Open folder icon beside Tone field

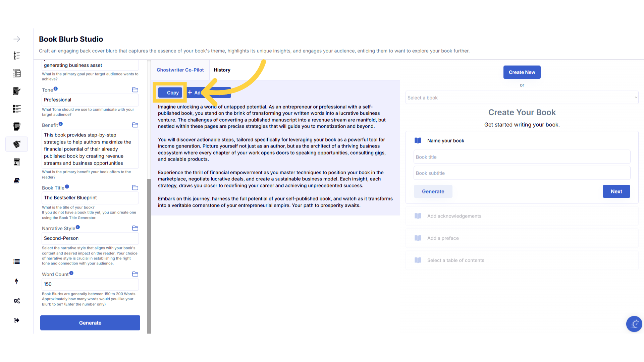[x=135, y=90]
